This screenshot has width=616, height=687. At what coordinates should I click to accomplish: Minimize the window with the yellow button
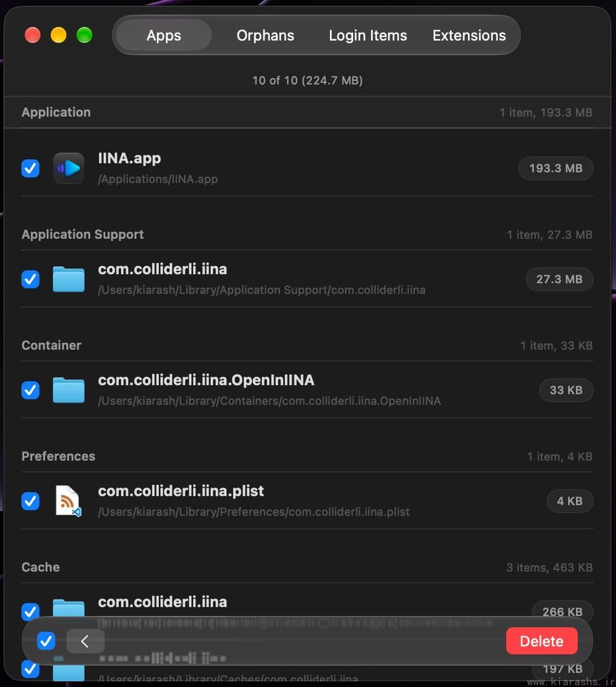pos(59,35)
